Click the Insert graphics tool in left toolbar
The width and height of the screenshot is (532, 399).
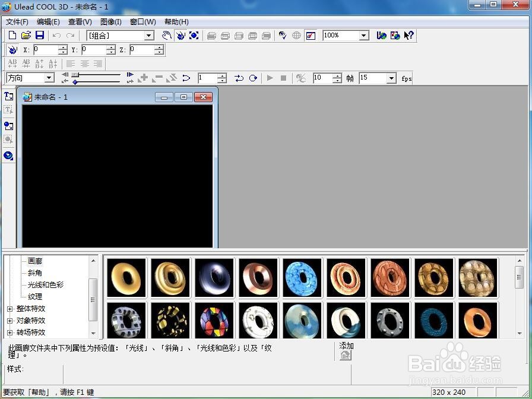pyautogui.click(x=8, y=126)
